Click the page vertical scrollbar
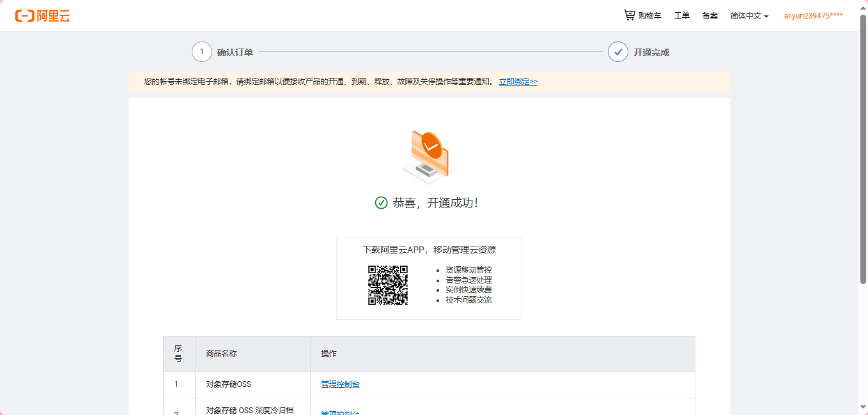The height and width of the screenshot is (415, 868). (863, 149)
